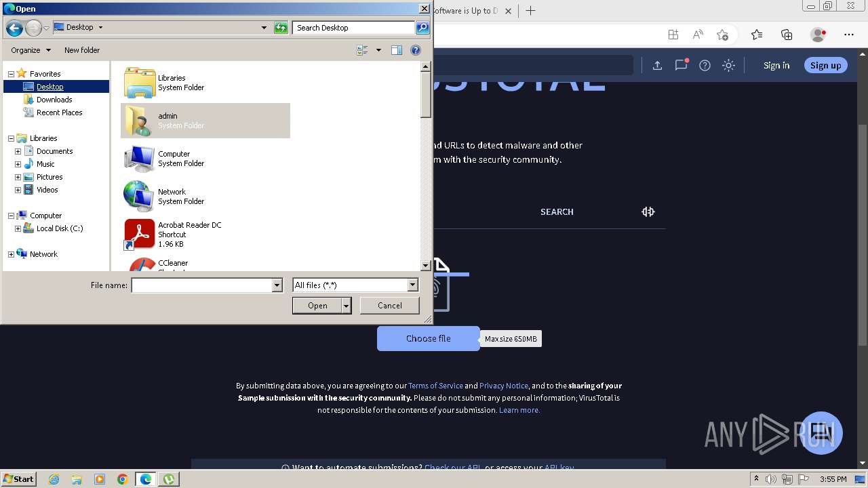
Task: Collapse the Favorites tree group
Action: 11,74
